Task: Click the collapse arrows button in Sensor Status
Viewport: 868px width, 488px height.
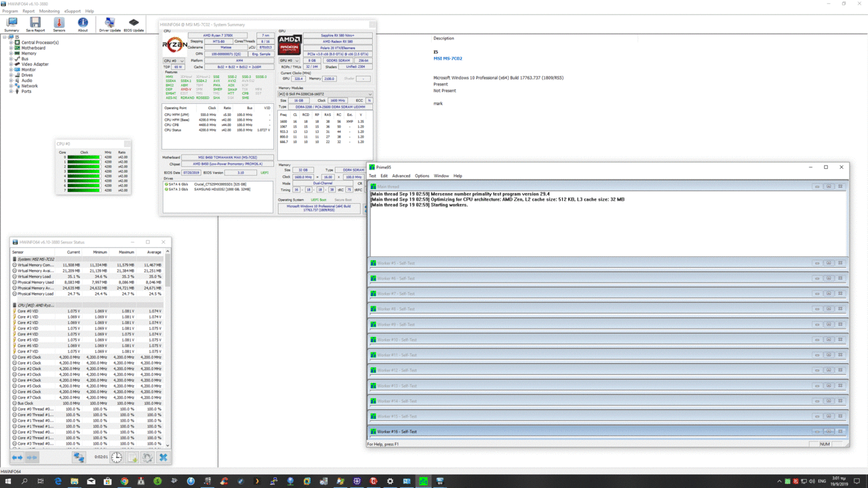Action: point(32,457)
